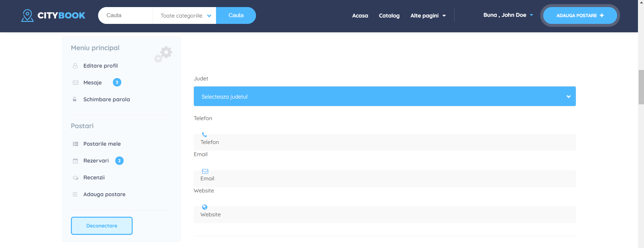Screen dimensions: 644x248
Task: Click into the Telefon input field
Action: pos(384,142)
